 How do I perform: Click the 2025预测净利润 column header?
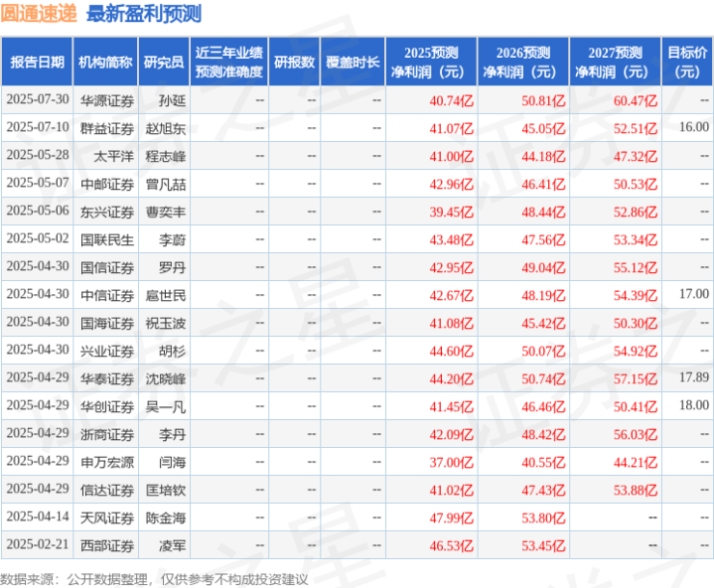(x=431, y=62)
